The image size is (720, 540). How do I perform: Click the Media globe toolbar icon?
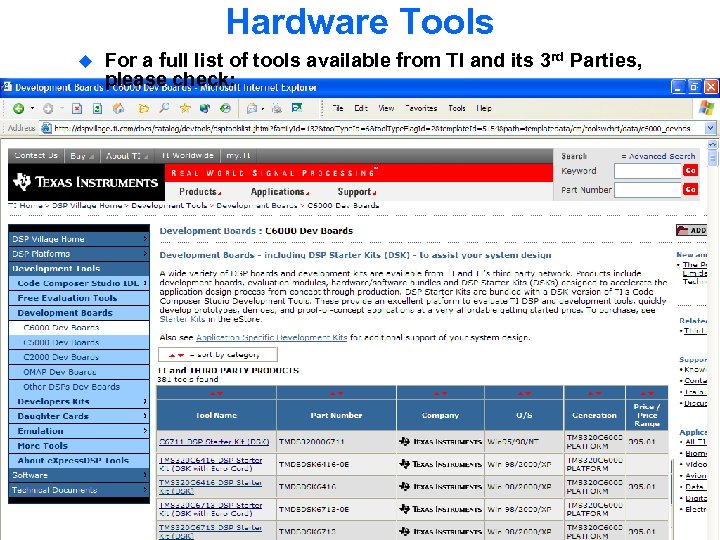tap(205, 108)
